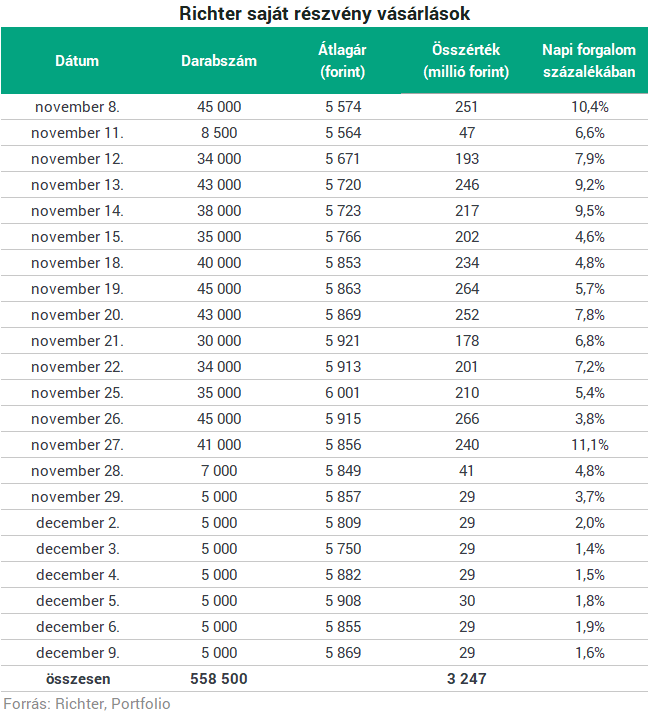Select the 'Dátum' column header
Screen dimensions: 648x718
77,61
